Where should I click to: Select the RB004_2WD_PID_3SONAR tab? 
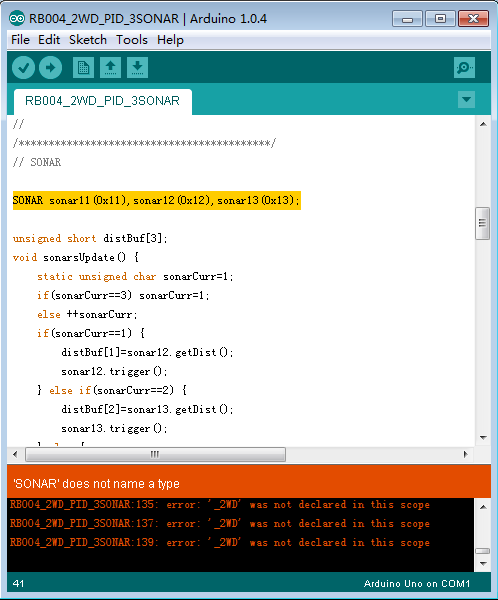point(103,101)
